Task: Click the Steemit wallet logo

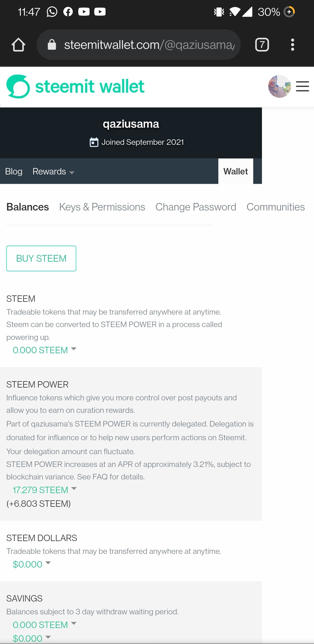Action: click(75, 87)
